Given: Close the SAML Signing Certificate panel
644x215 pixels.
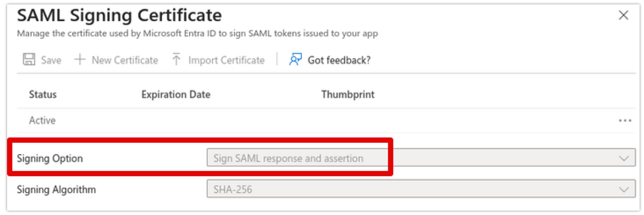Looking at the screenshot, I should click(623, 16).
